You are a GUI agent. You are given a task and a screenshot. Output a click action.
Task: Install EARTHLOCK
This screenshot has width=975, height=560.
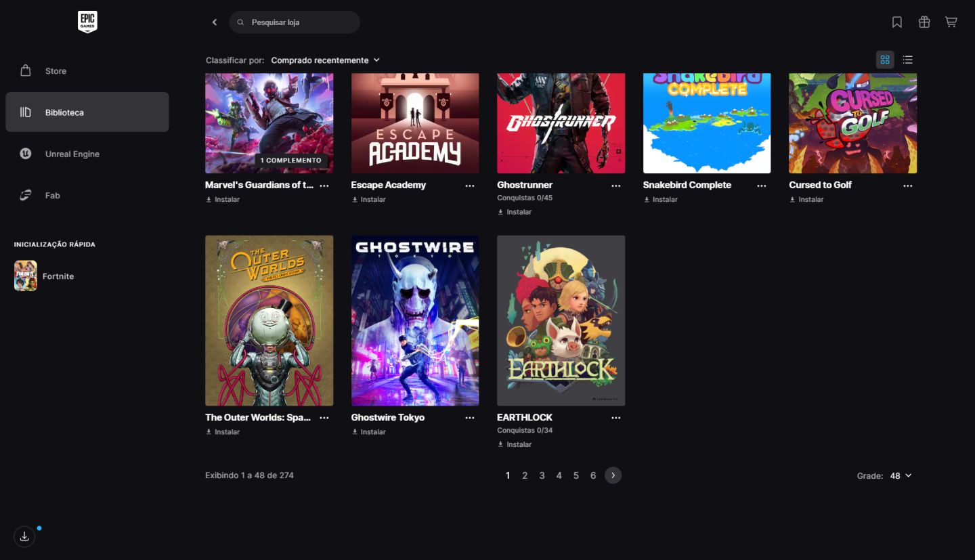pyautogui.click(x=515, y=444)
